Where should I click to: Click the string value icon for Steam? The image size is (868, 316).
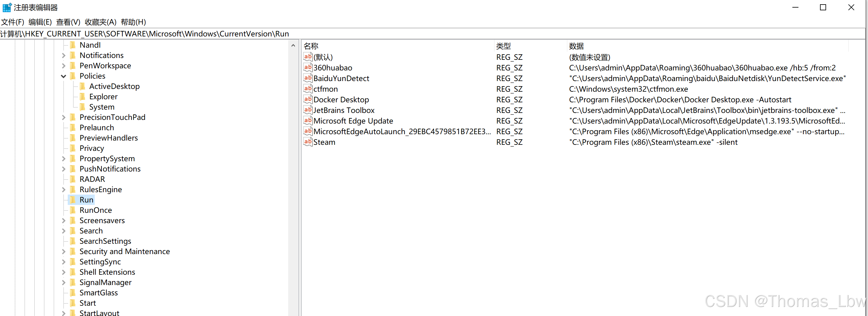tap(308, 142)
